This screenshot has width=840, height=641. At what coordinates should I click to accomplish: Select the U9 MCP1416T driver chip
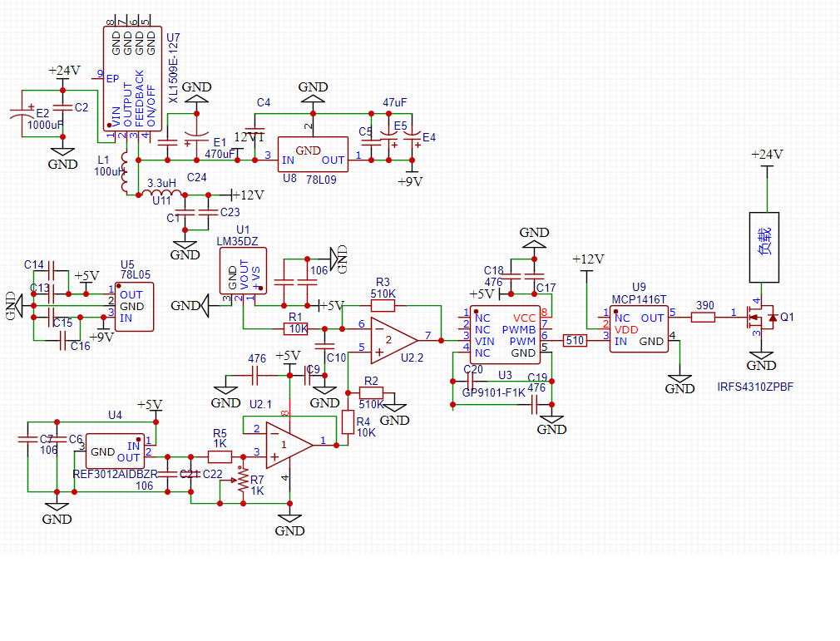pyautogui.click(x=638, y=329)
